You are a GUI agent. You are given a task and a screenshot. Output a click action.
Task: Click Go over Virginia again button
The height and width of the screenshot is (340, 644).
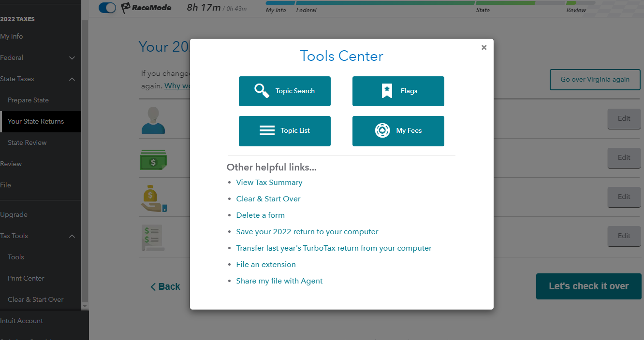point(595,80)
